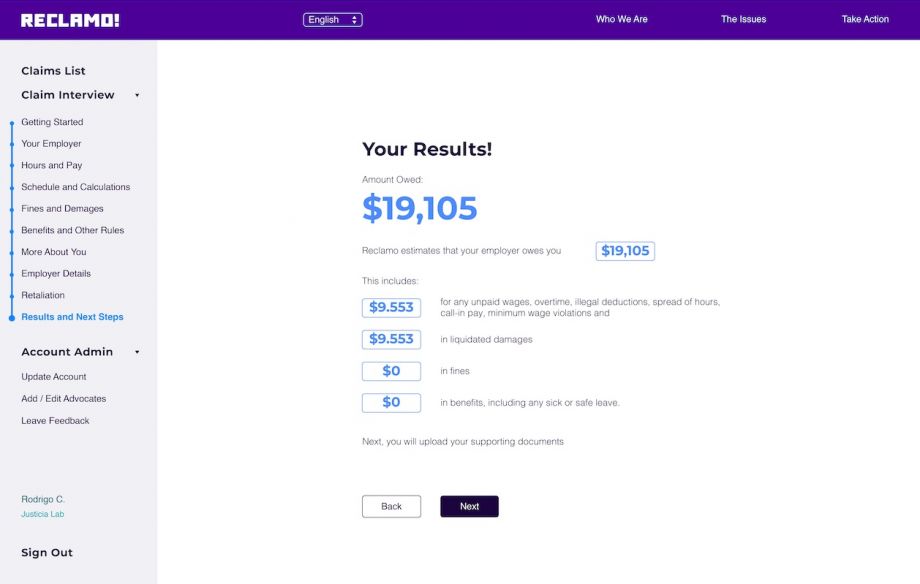Open Hours and Pay step

51,165
